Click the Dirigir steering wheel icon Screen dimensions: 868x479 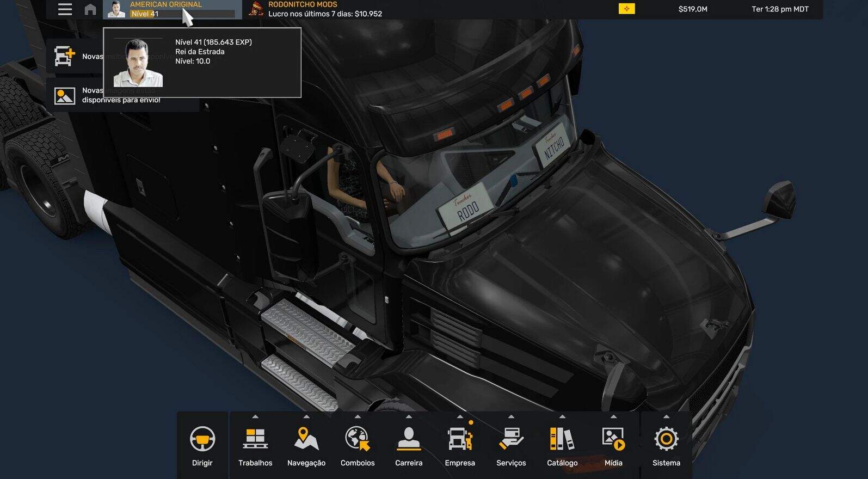(x=202, y=439)
